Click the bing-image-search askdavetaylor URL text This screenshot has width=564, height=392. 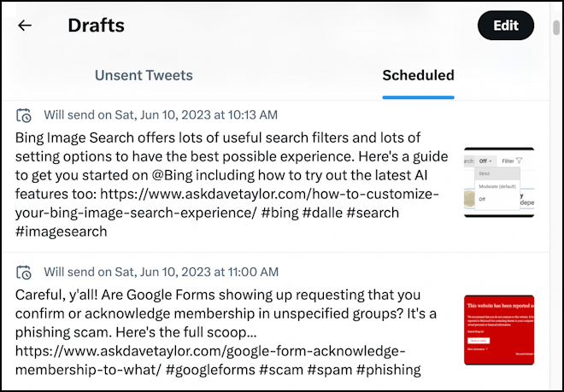227,203
